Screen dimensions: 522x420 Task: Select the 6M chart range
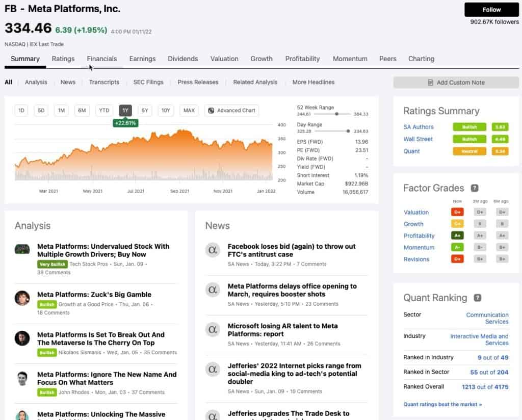pos(82,111)
